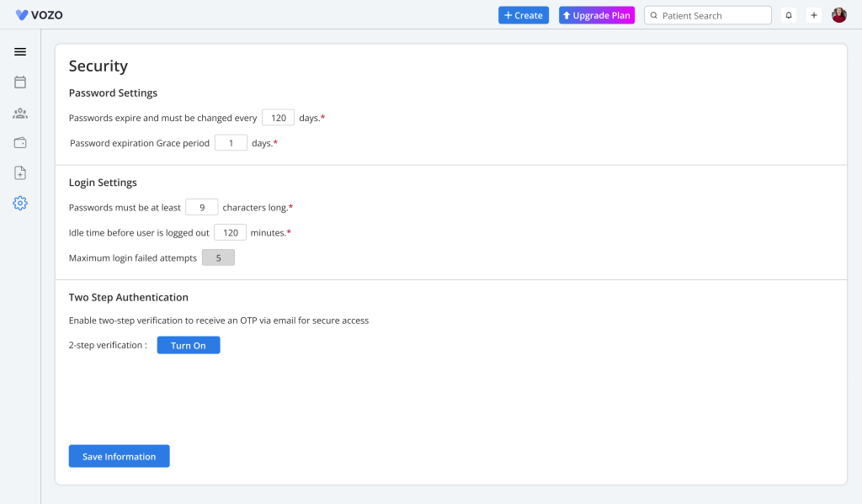Edit the Grace period days field
Image resolution: width=862 pixels, height=504 pixels.
tap(231, 143)
